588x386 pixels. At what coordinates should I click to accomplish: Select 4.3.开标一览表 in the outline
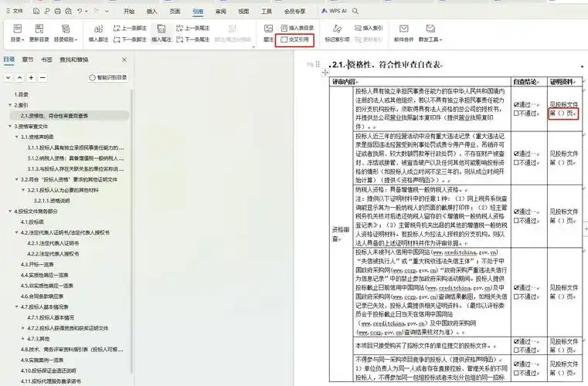(37, 265)
